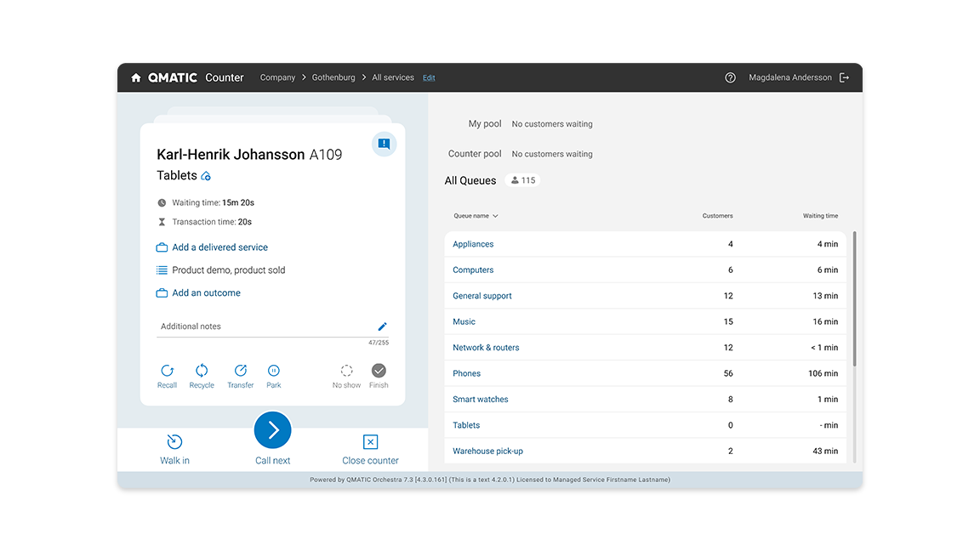Add a delivered service link
The height and width of the screenshot is (551, 980).
click(x=220, y=247)
